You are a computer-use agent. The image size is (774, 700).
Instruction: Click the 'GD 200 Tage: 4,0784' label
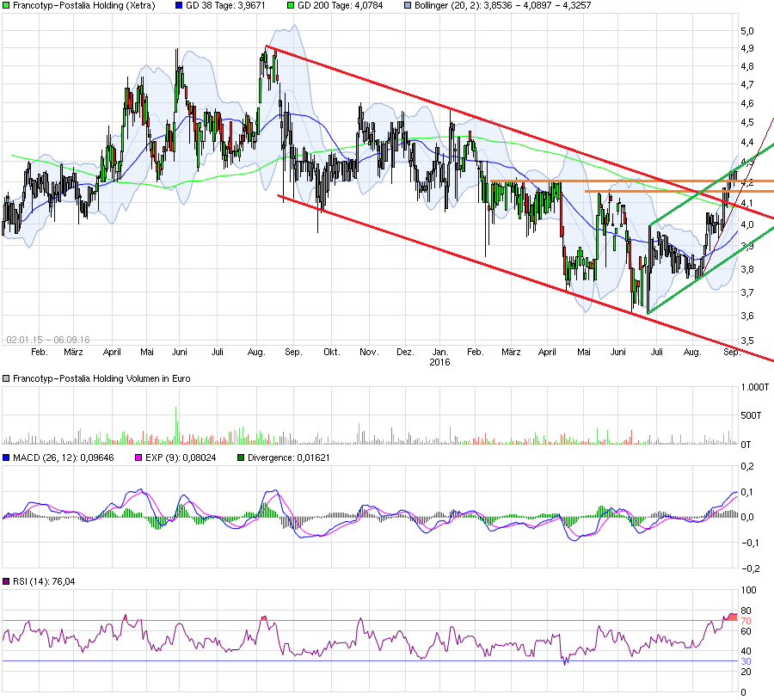coord(340,6)
